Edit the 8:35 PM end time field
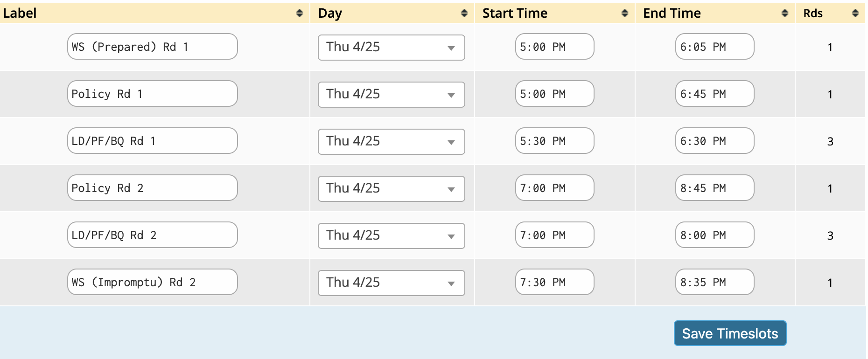 click(714, 282)
